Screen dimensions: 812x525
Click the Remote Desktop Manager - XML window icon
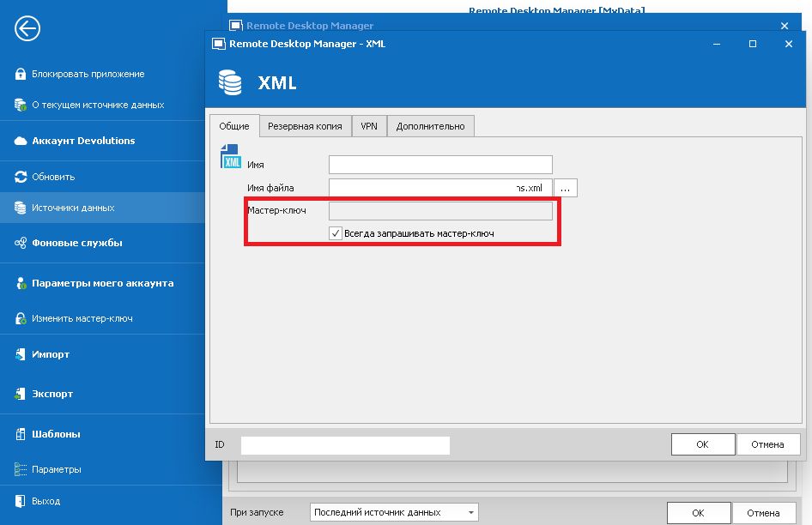click(x=219, y=44)
